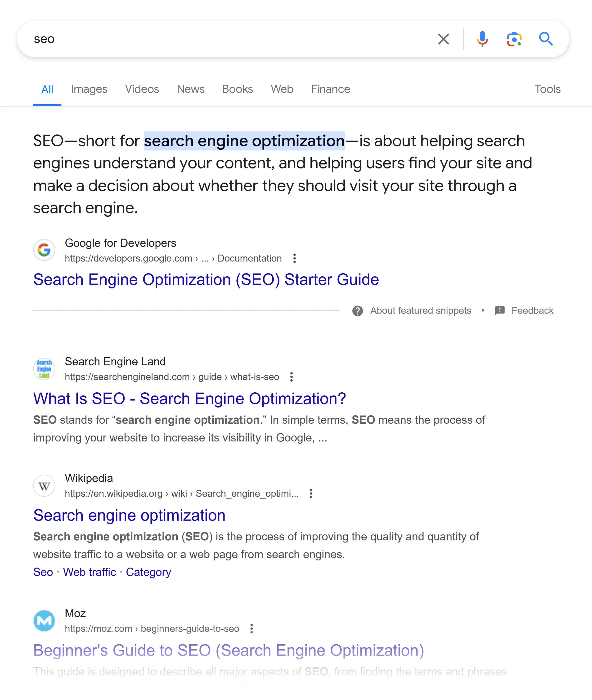
Task: Open three-dot menu for Wikipedia result
Action: coord(311,494)
